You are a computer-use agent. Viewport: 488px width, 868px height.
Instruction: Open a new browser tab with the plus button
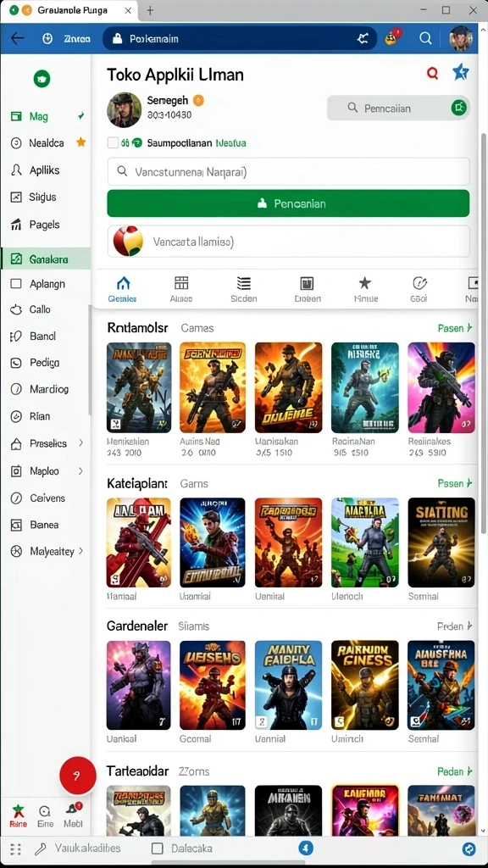click(x=150, y=10)
